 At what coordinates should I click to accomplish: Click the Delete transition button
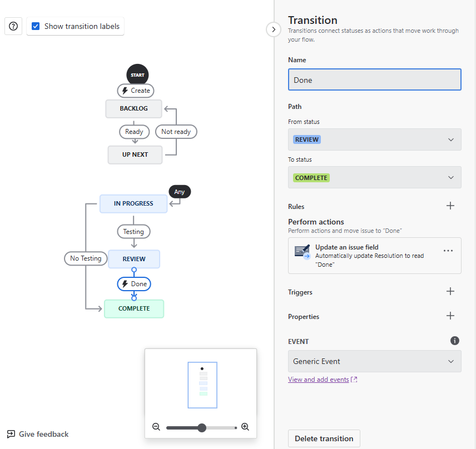[x=324, y=438]
